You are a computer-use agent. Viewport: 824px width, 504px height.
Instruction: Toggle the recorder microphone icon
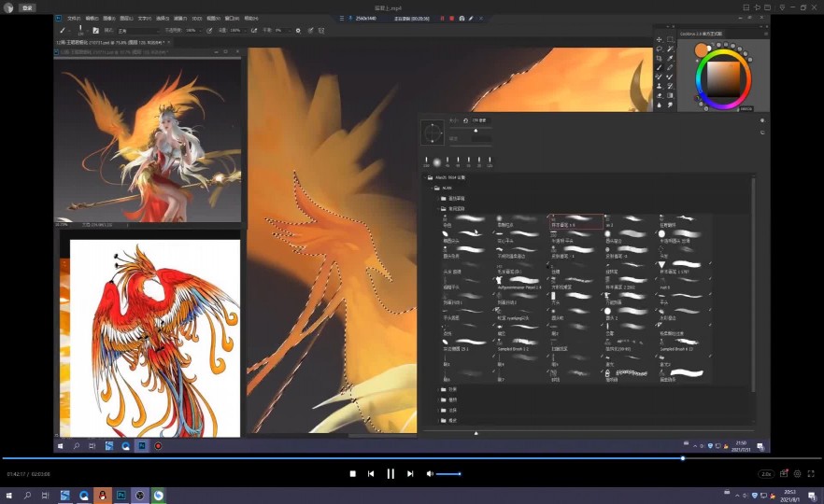pos(350,19)
